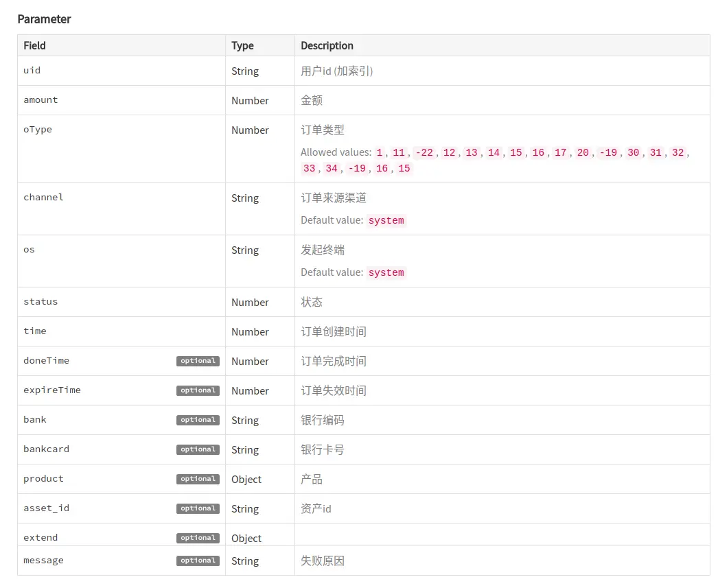This screenshot has width=718, height=588.
Task: Click allowed value 20 for oType
Action: click(x=583, y=152)
